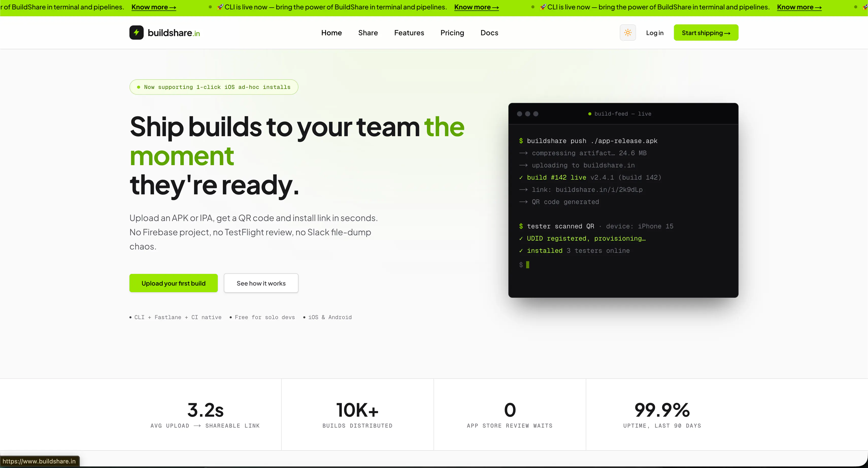Open the Docs nav item
868x468 pixels.
click(489, 33)
